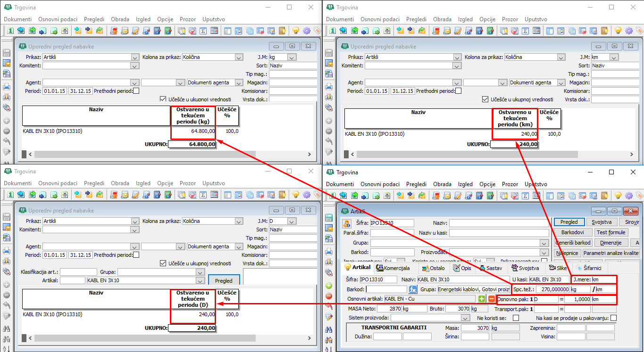The width and height of the screenshot is (644, 352).
Task: Click the 'Generiši barkod' button
Action: click(x=573, y=243)
